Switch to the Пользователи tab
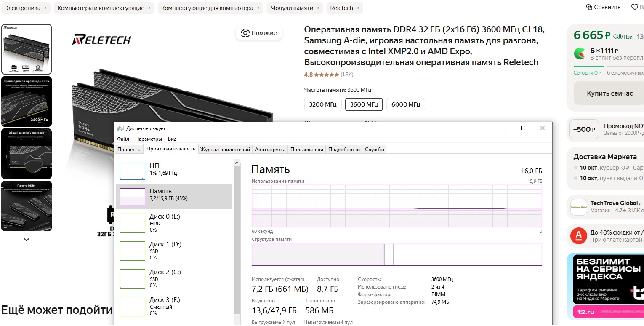The image size is (644, 326). tap(307, 150)
